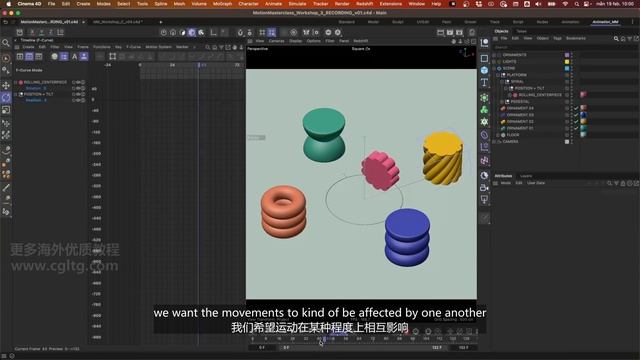Image resolution: width=640 pixels, height=360 pixels.
Task: Open the timeline F-Curve menu
Action: pos(133,47)
